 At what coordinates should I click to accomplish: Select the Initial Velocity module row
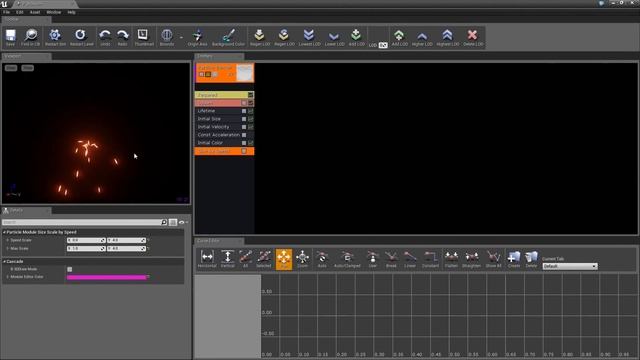pyautogui.click(x=224, y=127)
